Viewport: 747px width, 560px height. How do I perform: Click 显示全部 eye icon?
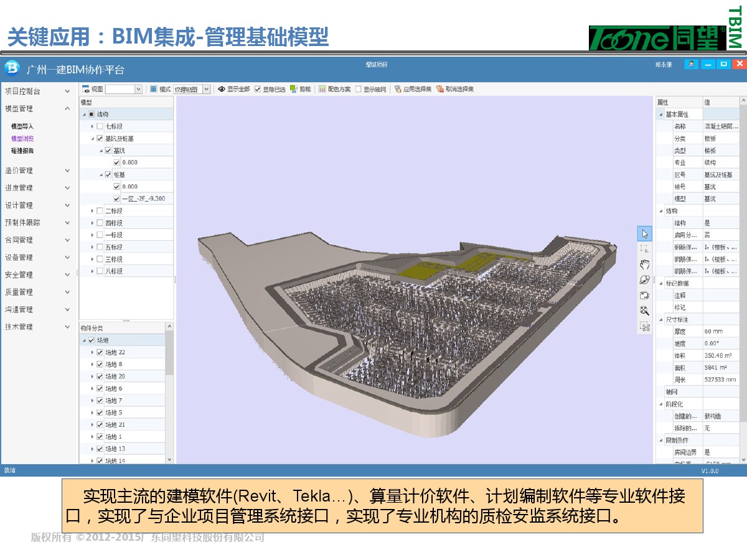(222, 89)
